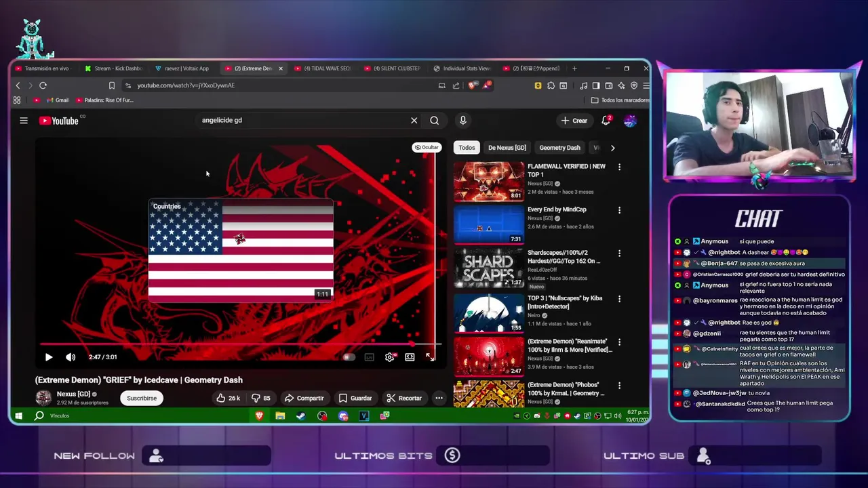The image size is (868, 488).
Task: Dislike the video showing 85
Action: tap(260, 398)
